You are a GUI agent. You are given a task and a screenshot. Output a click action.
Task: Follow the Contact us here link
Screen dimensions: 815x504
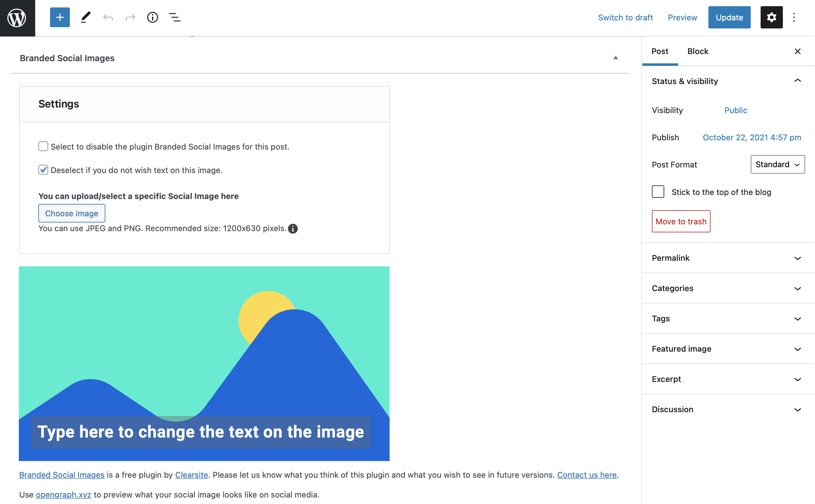point(586,475)
